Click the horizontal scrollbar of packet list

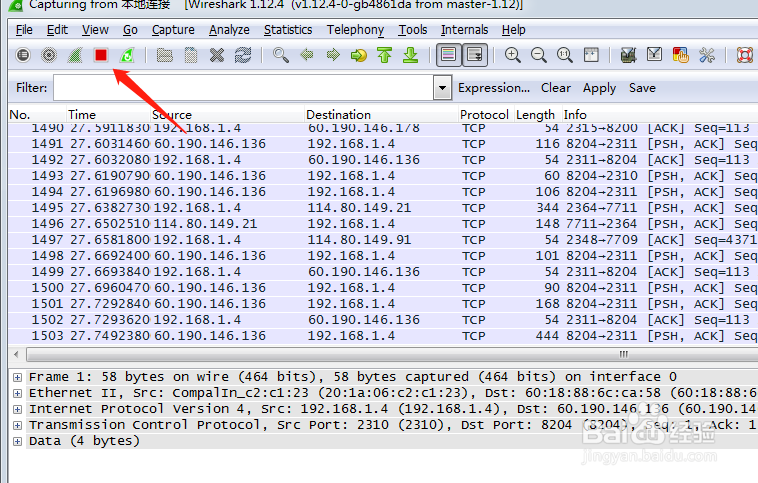pos(392,354)
